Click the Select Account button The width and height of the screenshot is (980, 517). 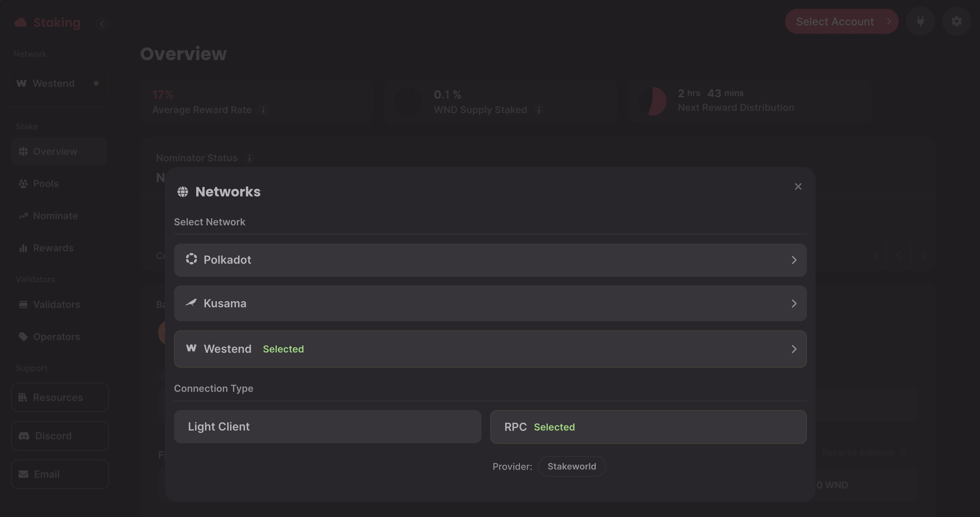click(841, 22)
